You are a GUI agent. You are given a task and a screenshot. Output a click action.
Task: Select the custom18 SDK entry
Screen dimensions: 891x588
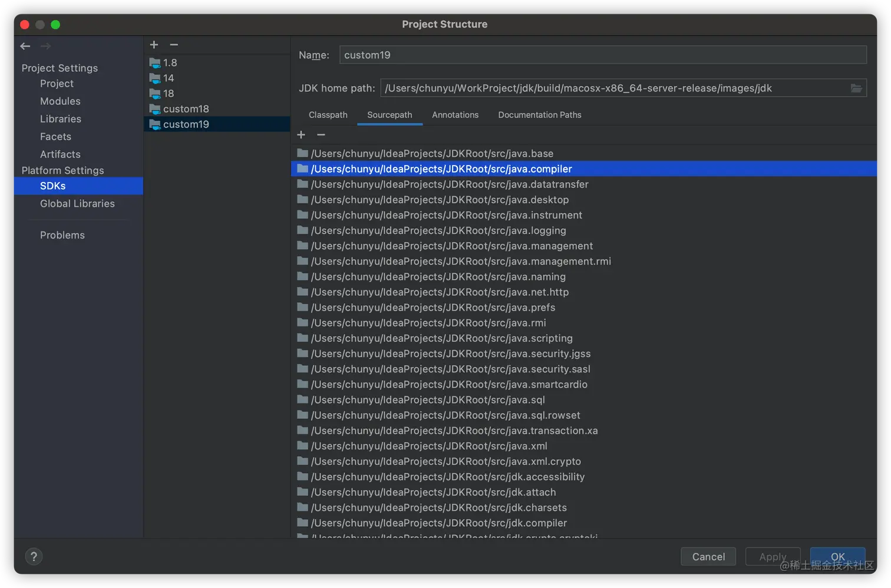pyautogui.click(x=186, y=109)
